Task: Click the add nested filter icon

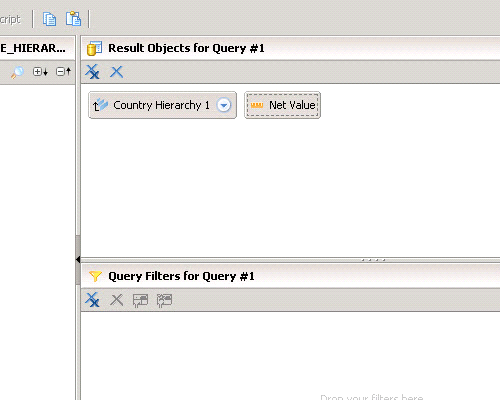Action: coord(140,300)
